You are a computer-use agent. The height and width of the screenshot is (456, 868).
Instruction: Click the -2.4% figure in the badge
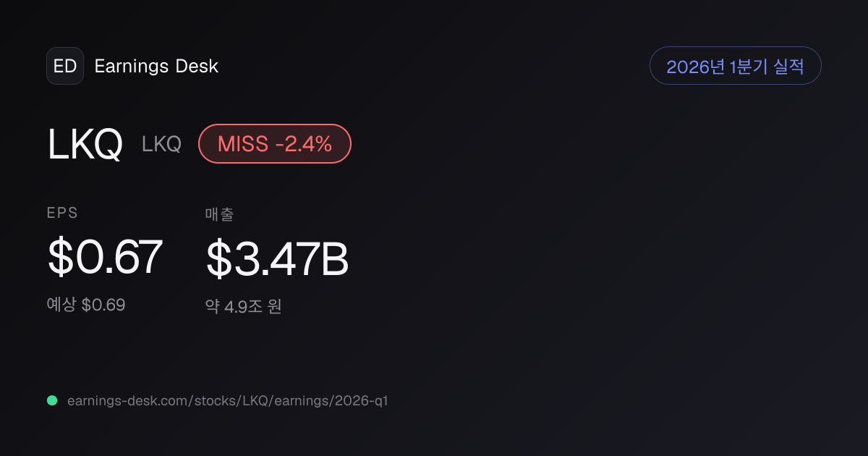304,144
